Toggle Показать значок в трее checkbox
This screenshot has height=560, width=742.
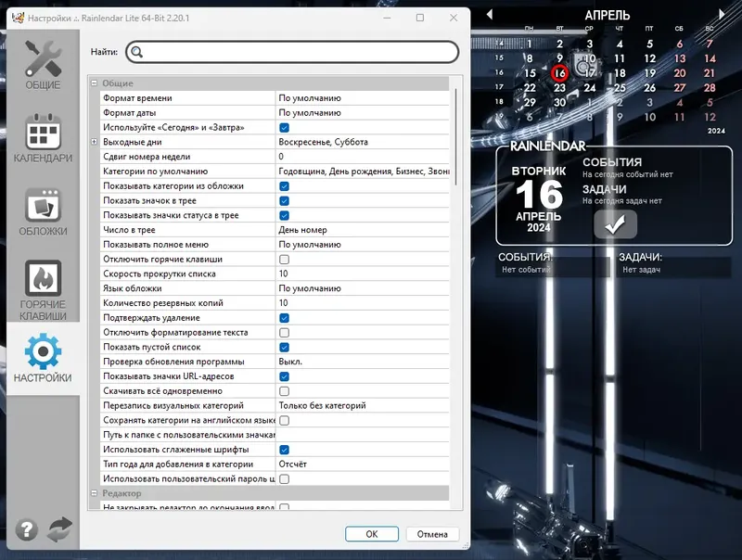coord(285,201)
